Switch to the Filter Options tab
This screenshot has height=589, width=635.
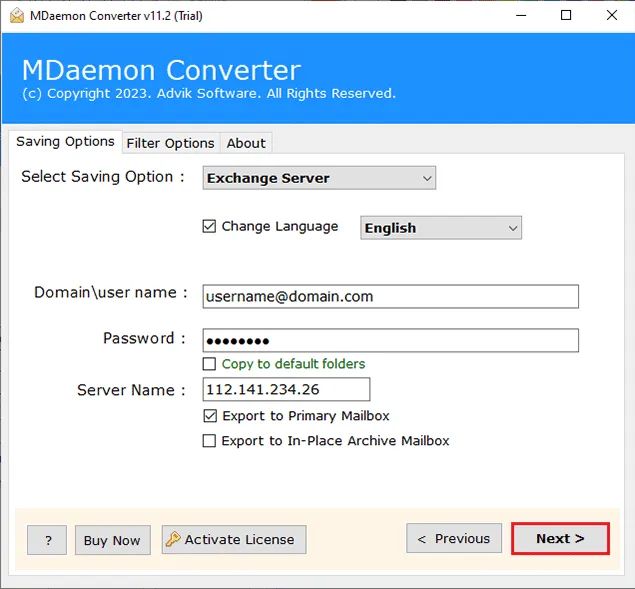pos(170,143)
